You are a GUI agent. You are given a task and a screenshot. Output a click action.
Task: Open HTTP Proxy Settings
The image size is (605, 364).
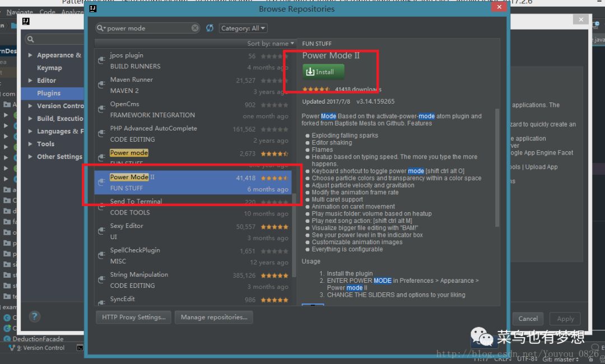tap(133, 318)
